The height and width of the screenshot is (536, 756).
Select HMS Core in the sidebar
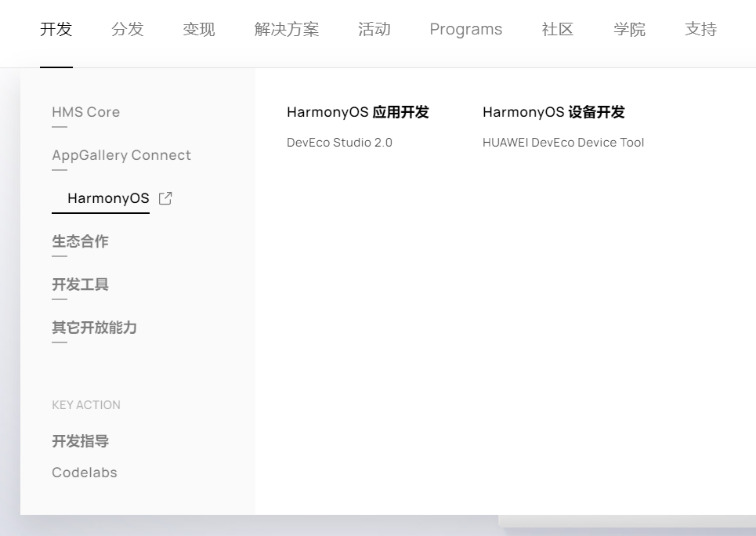point(86,112)
